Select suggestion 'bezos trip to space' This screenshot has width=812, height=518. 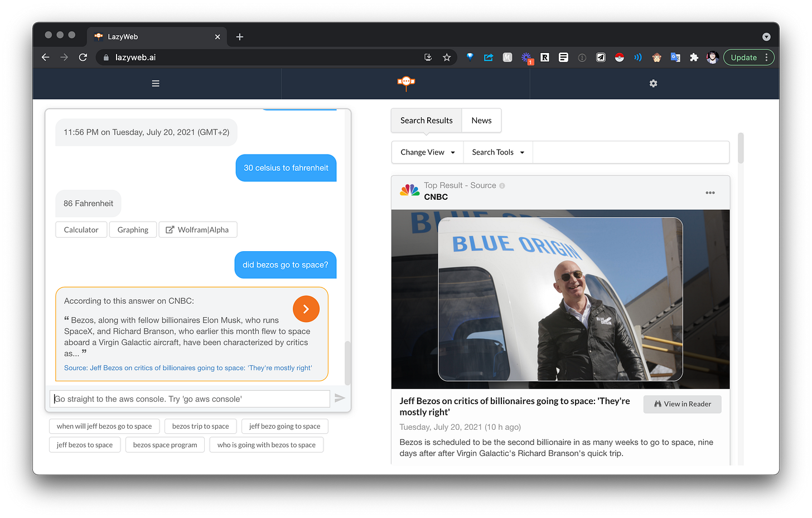pos(201,426)
